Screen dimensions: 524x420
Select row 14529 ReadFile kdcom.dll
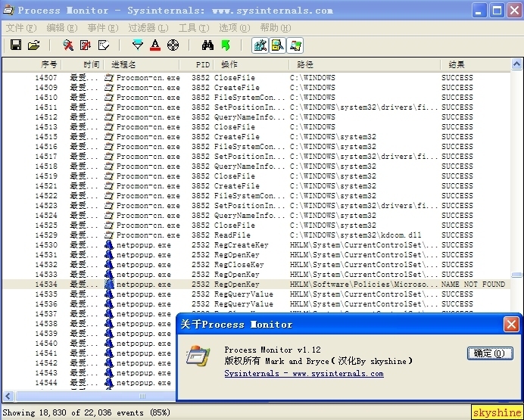coord(257,235)
